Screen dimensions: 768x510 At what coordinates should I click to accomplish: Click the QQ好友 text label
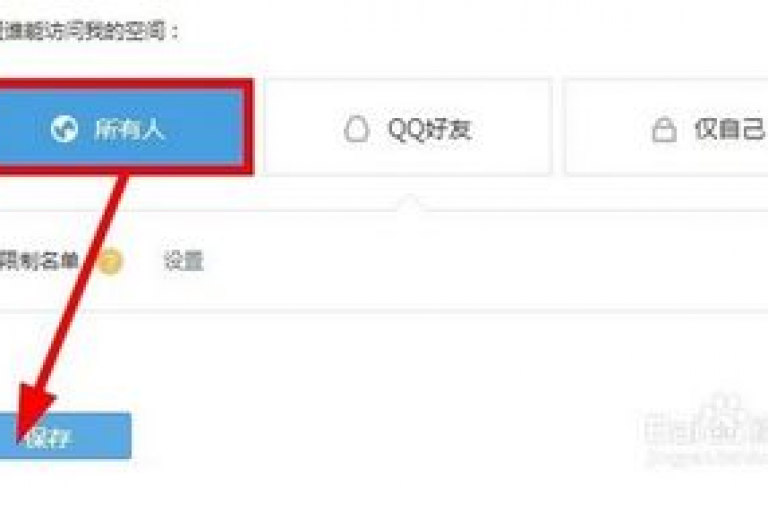click(430, 130)
